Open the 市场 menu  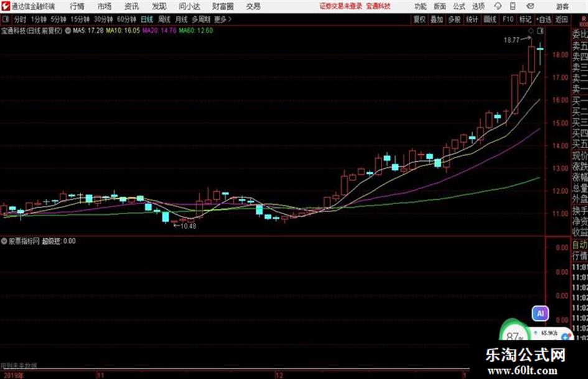pos(105,6)
